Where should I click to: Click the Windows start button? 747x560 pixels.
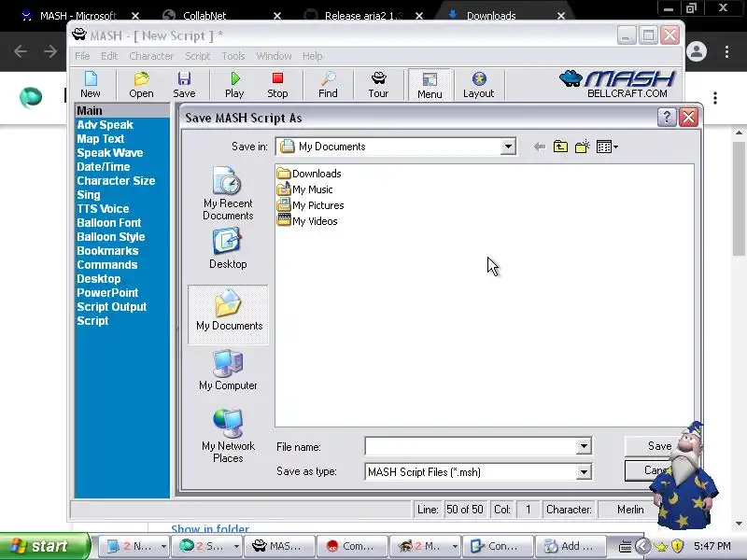point(45,546)
